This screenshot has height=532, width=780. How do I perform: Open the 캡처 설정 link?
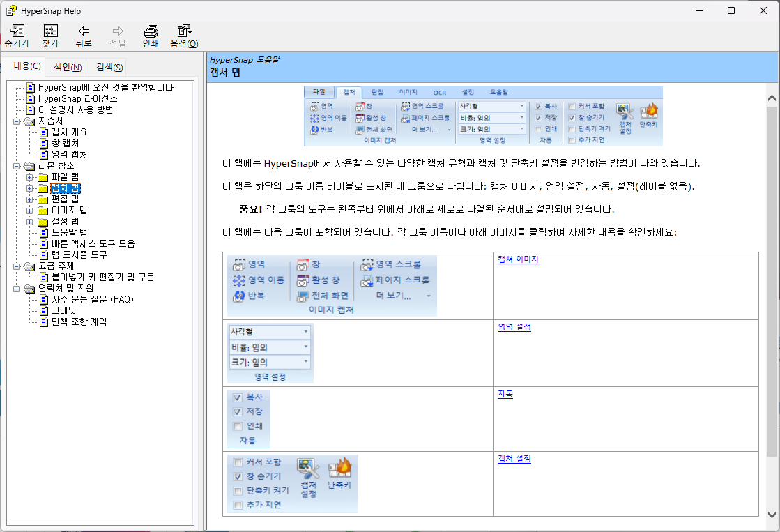(514, 459)
